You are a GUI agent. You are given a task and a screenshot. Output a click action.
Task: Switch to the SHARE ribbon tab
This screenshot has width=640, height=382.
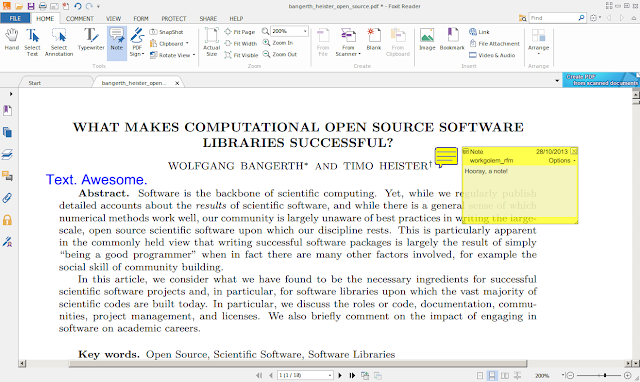pyautogui.click(x=208, y=19)
